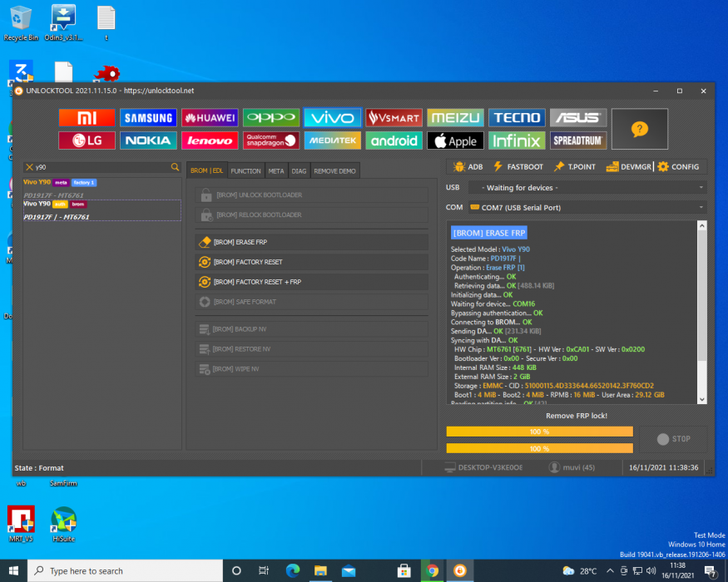
Task: Open File Explorer from taskbar
Action: (x=320, y=571)
